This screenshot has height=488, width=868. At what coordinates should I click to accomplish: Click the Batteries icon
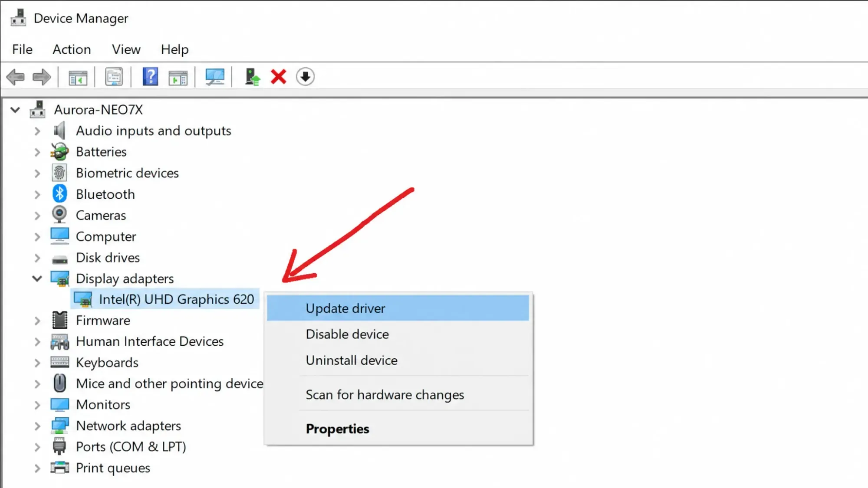pos(59,152)
